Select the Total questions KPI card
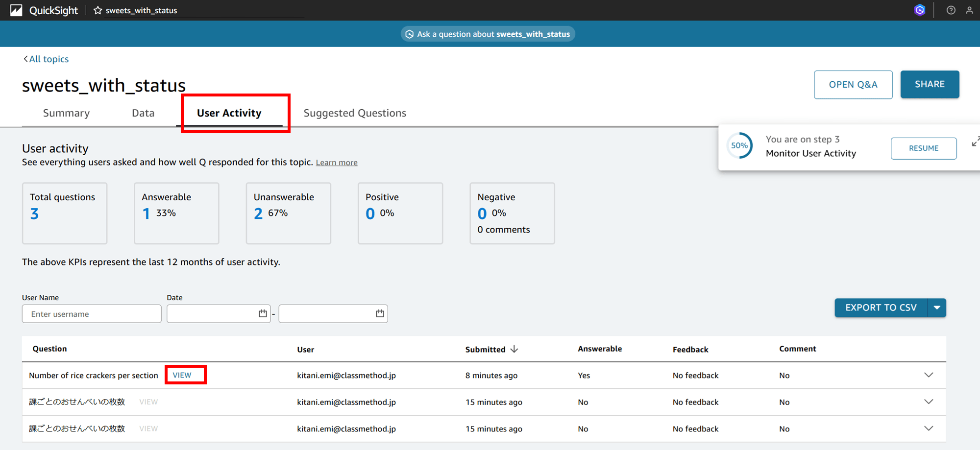The width and height of the screenshot is (980, 450). pyautogui.click(x=65, y=213)
